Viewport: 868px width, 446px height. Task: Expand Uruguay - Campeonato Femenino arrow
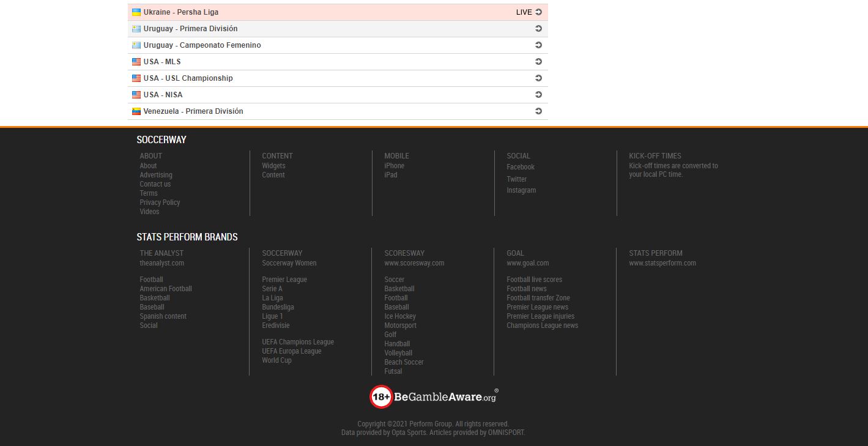538,45
